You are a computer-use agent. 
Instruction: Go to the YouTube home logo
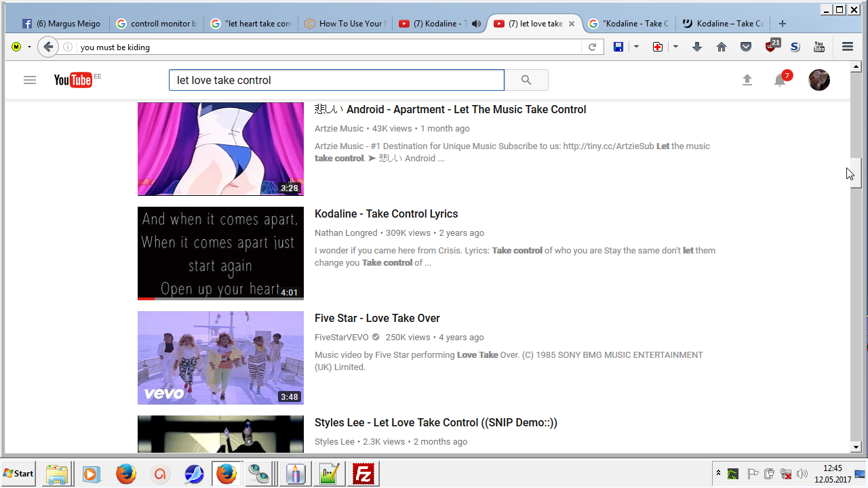[73, 80]
